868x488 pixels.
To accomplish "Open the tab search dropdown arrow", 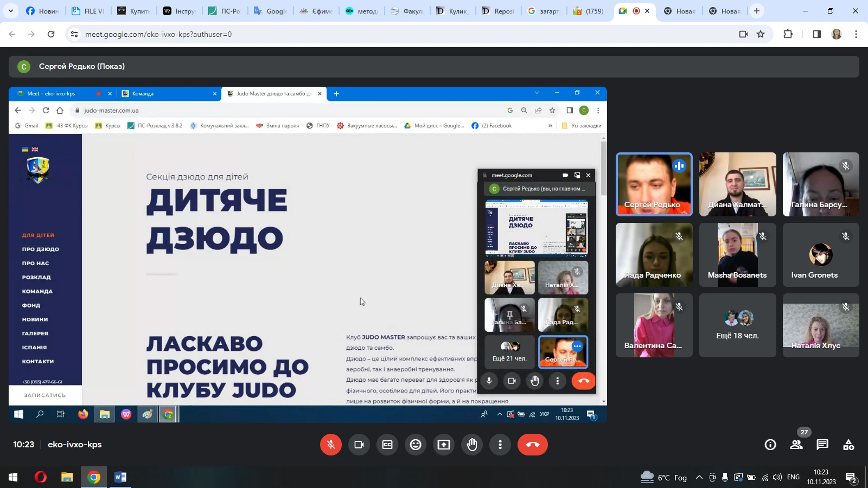I will [10, 11].
